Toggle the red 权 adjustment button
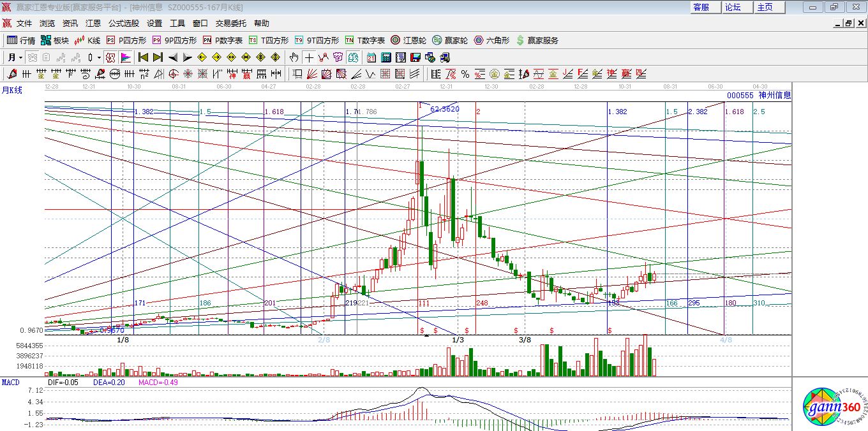 click(111, 57)
